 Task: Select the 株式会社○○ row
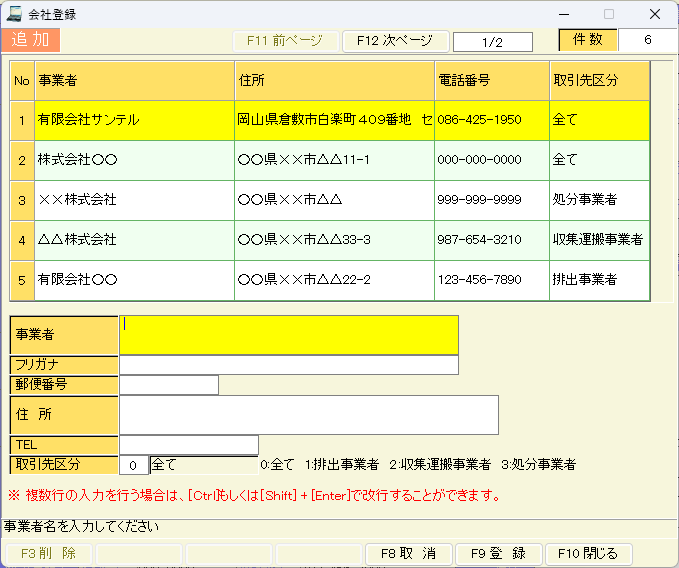tap(134, 160)
